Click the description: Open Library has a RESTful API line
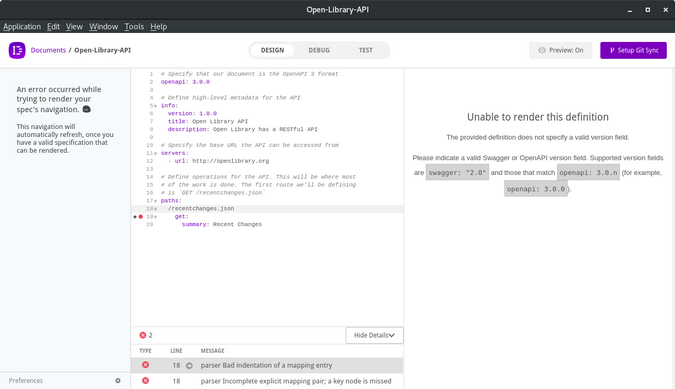Screen dimensions: 675x389 242,129
